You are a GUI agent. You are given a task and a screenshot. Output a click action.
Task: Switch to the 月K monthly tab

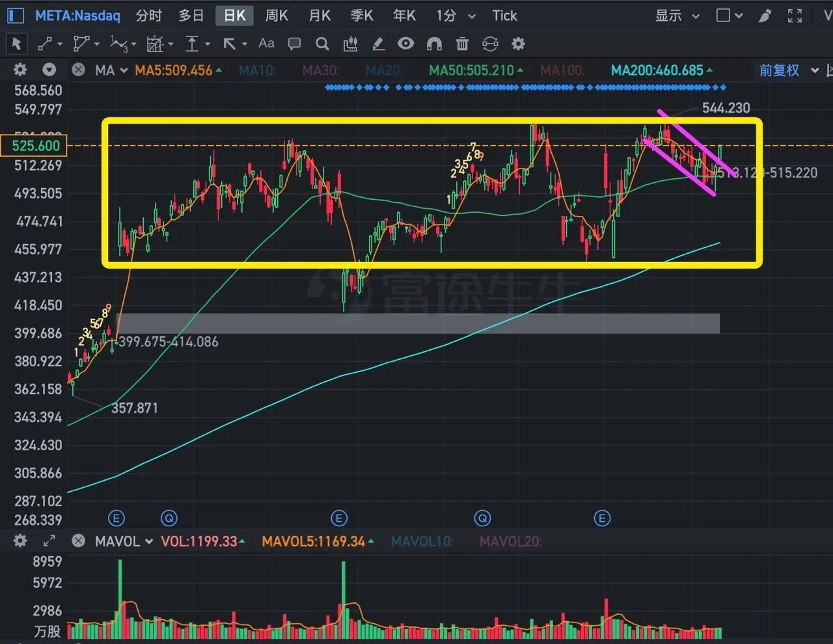(x=320, y=15)
